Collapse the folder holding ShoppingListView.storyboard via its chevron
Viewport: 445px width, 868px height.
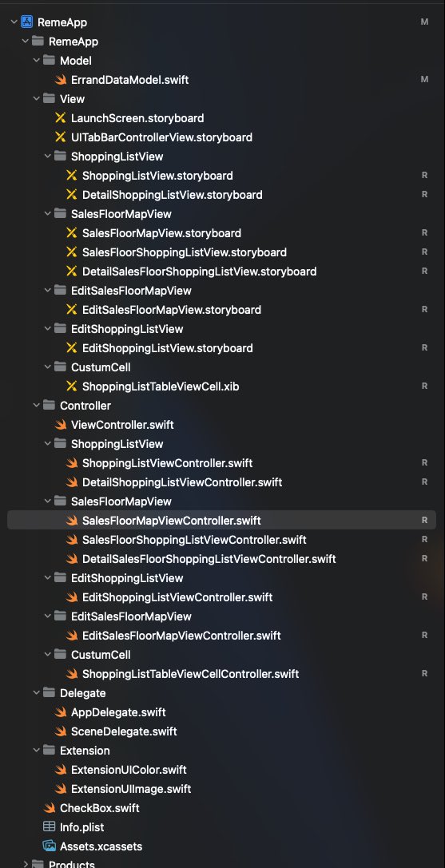48,156
